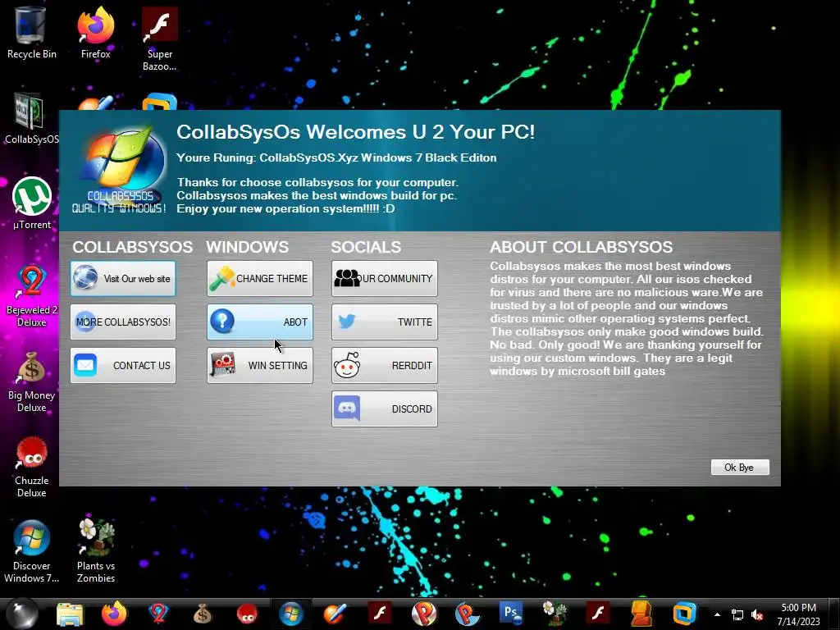This screenshot has height=630, width=840.
Task: Click 'CollabSysOs Welcomes U 2 Your PC!' title
Action: tap(356, 132)
